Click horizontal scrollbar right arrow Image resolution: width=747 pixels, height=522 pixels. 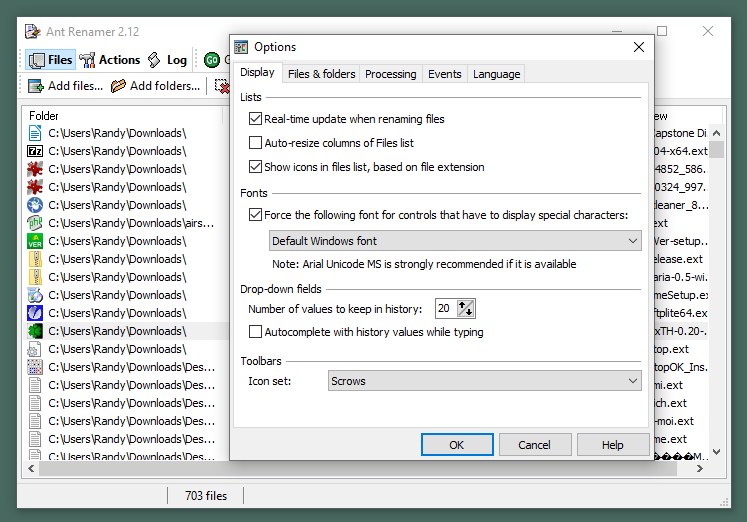click(699, 469)
